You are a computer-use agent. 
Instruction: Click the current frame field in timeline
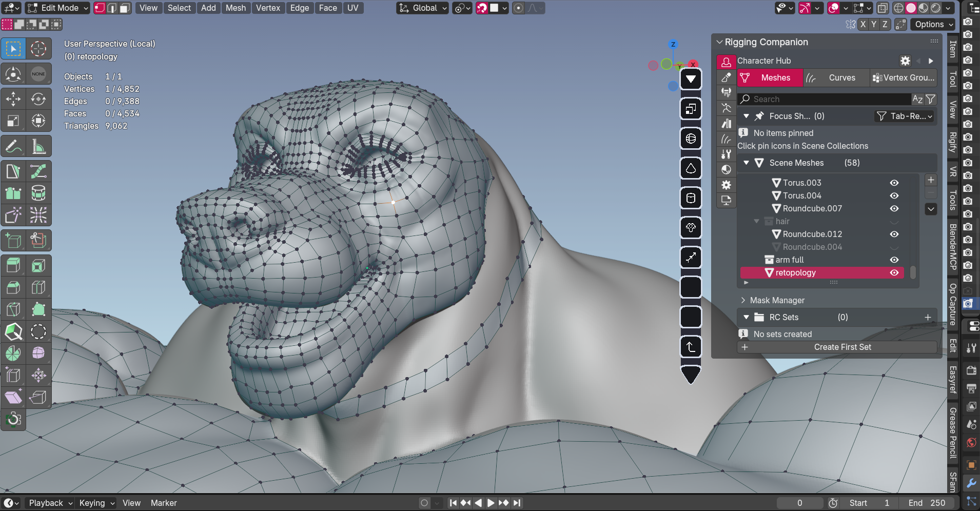coord(799,503)
